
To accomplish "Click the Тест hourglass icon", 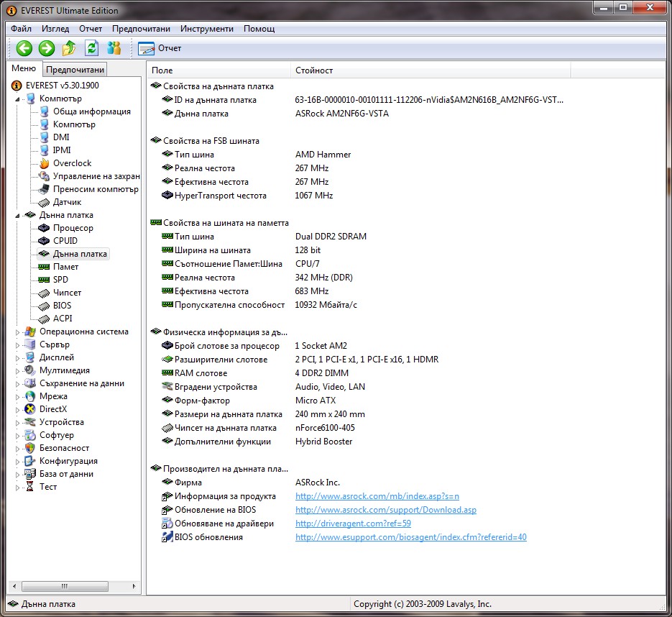I will (30, 487).
